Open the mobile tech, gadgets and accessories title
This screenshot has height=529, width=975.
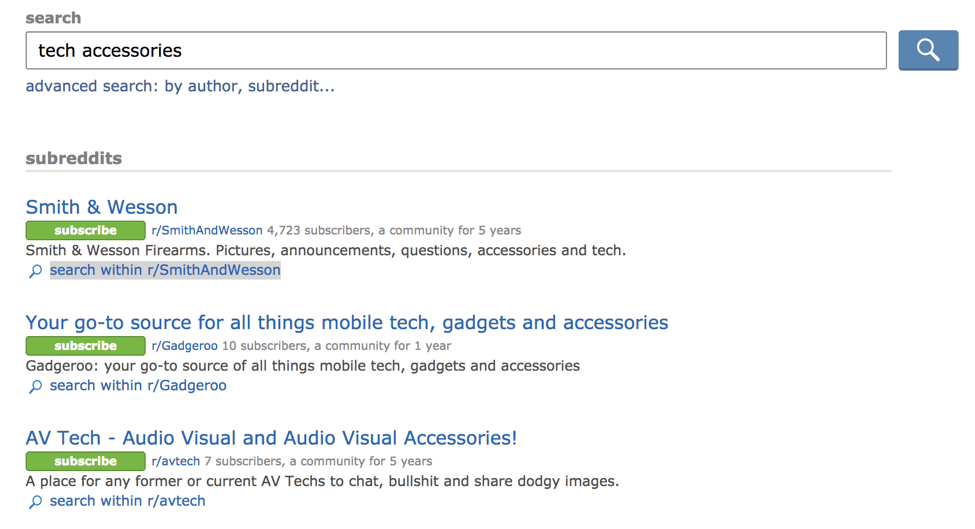346,322
